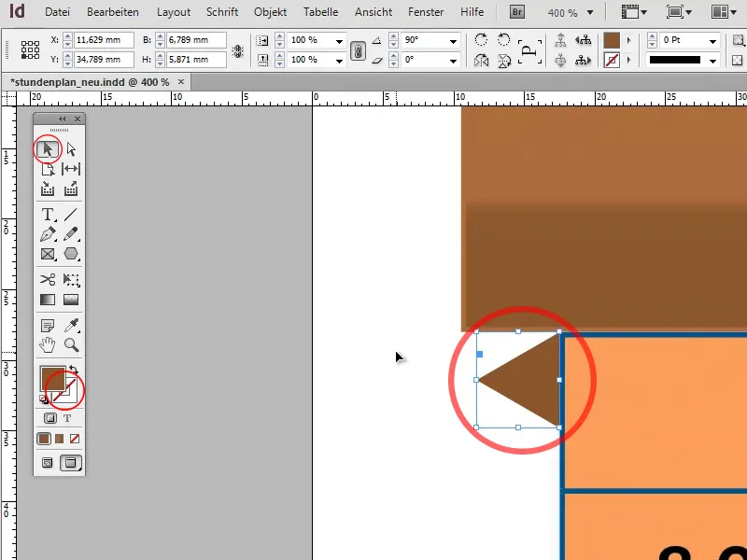The height and width of the screenshot is (560, 747).
Task: Click the reference point locator grid
Action: tap(31, 49)
